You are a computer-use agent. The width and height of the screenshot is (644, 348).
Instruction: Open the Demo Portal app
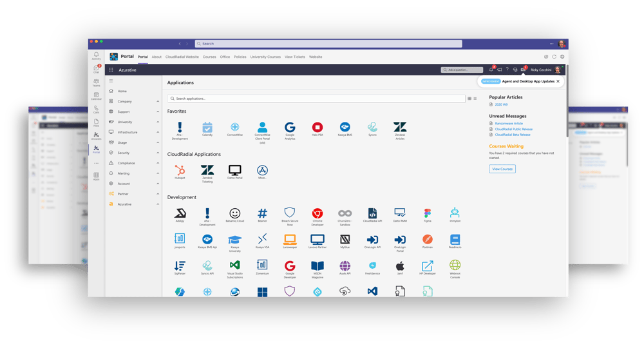click(235, 171)
